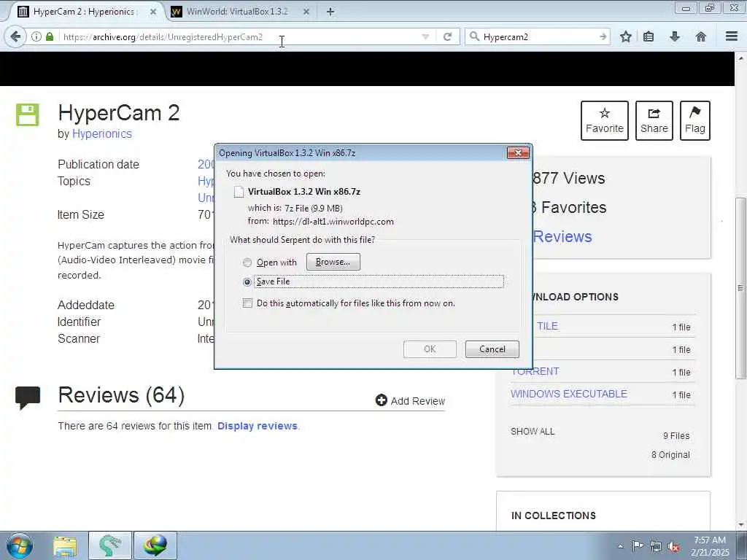Open the TORRENT download option
Viewport: 747px width, 560px height.
(x=535, y=371)
